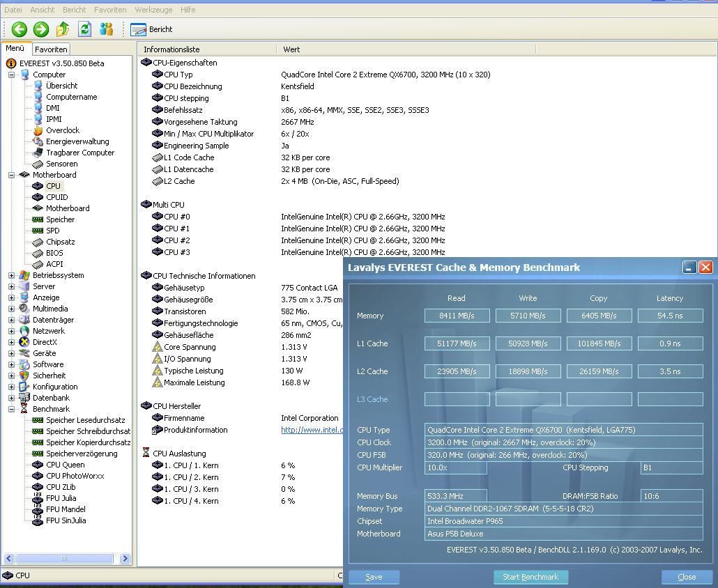Click the Start Benchmark button
This screenshot has width=718, height=588.
(x=530, y=577)
